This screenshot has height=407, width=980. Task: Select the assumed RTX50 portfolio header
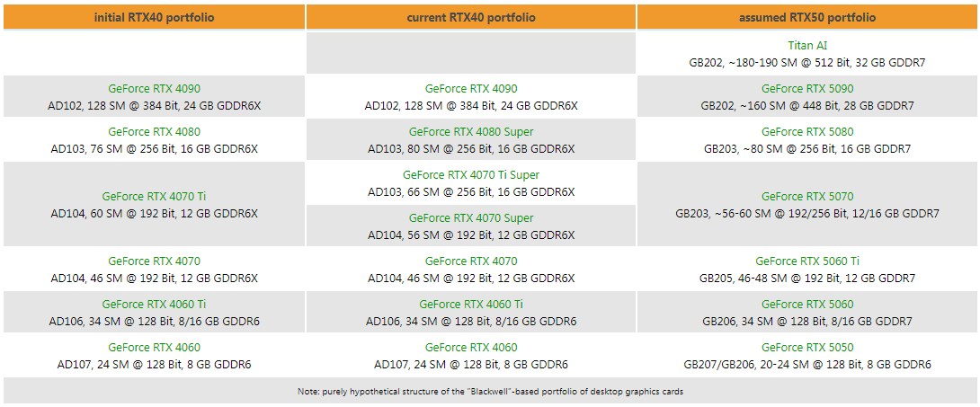(x=806, y=17)
